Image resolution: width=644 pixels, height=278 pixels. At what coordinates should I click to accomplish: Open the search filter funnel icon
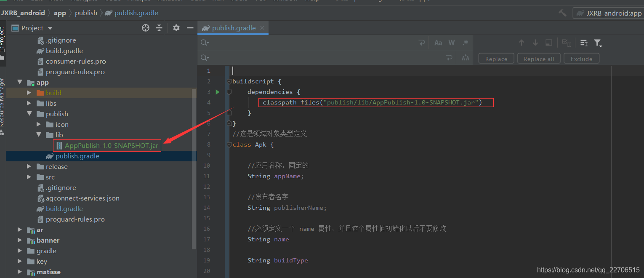(x=598, y=43)
